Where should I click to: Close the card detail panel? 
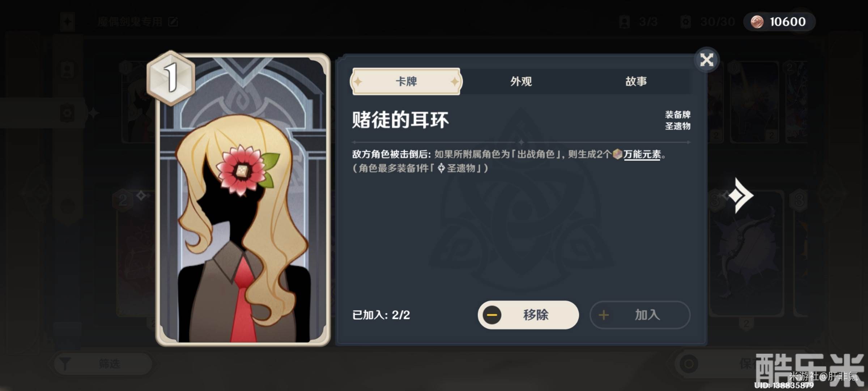pos(706,60)
